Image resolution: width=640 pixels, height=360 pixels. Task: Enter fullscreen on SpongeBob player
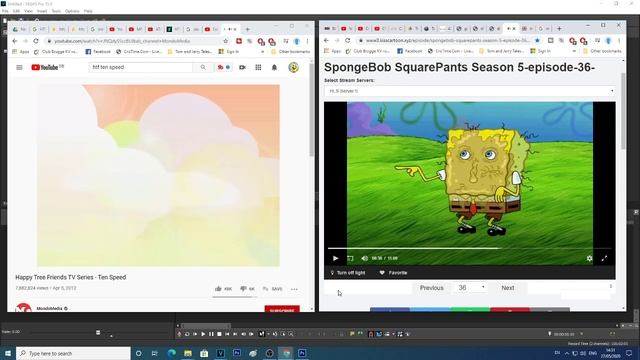(x=604, y=258)
